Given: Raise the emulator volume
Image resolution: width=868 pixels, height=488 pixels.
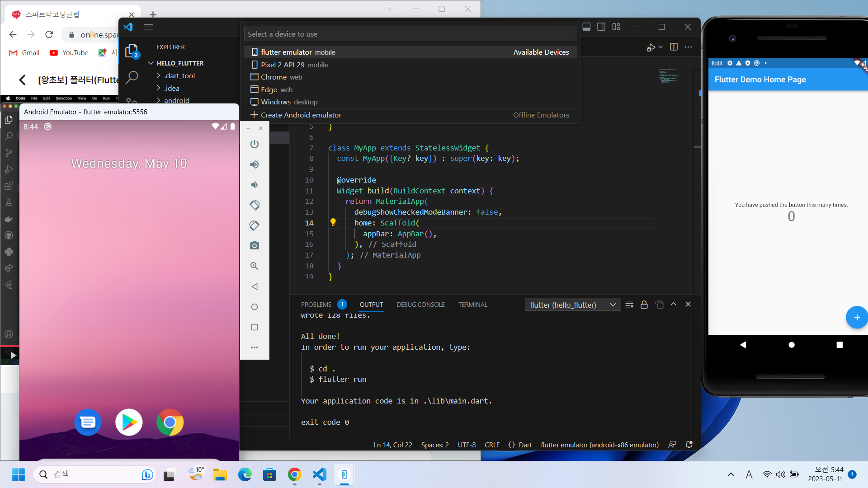Looking at the screenshot, I should point(255,164).
